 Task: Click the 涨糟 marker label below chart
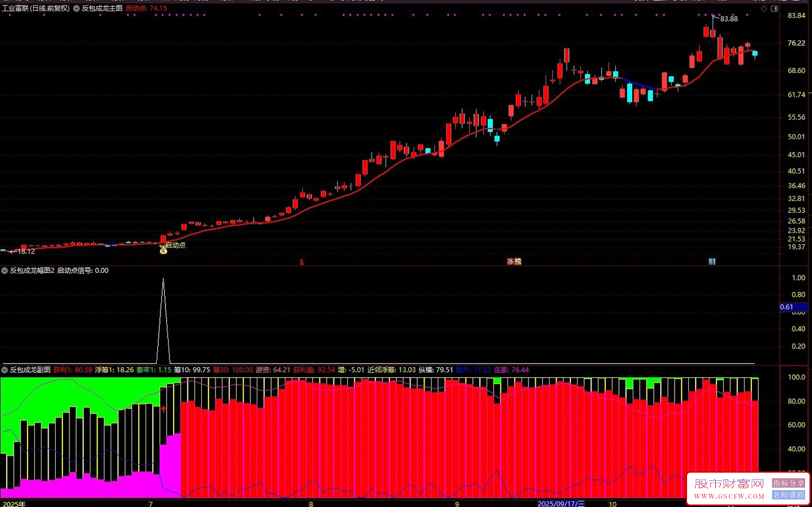tap(514, 262)
